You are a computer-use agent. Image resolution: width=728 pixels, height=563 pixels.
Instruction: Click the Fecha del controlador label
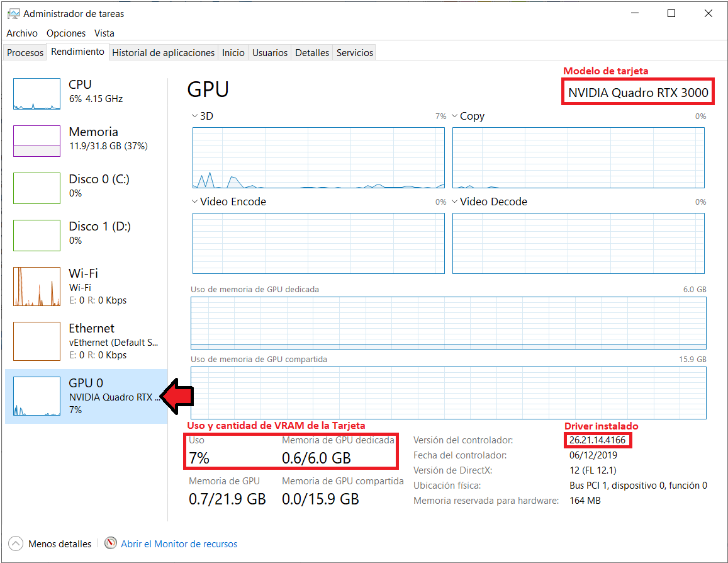pos(460,455)
